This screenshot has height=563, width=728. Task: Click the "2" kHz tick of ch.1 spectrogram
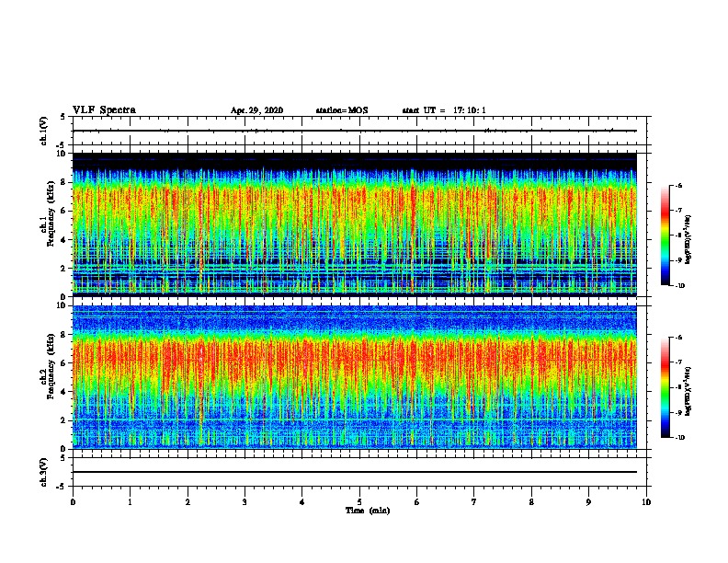pos(64,269)
